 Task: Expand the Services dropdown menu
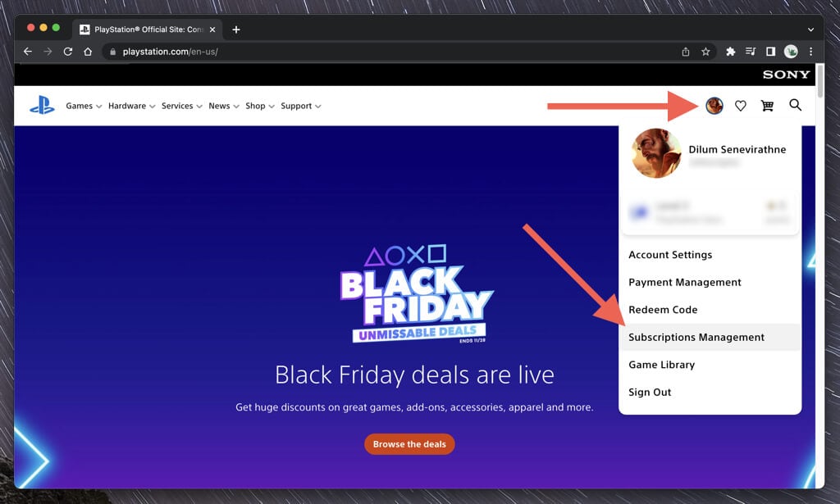click(x=181, y=106)
